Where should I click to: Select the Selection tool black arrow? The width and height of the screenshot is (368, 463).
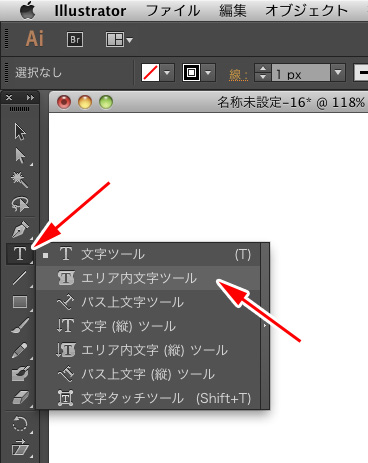(20, 132)
